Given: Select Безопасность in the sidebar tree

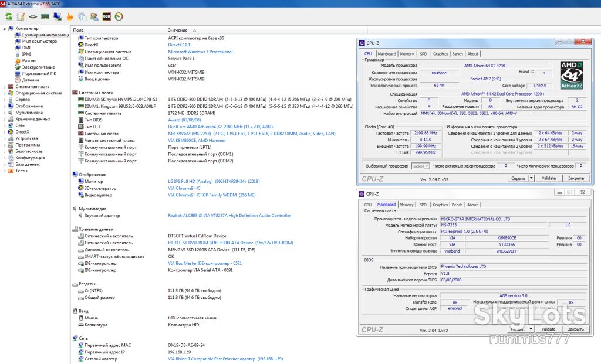Looking at the screenshot, I should (29, 152).
